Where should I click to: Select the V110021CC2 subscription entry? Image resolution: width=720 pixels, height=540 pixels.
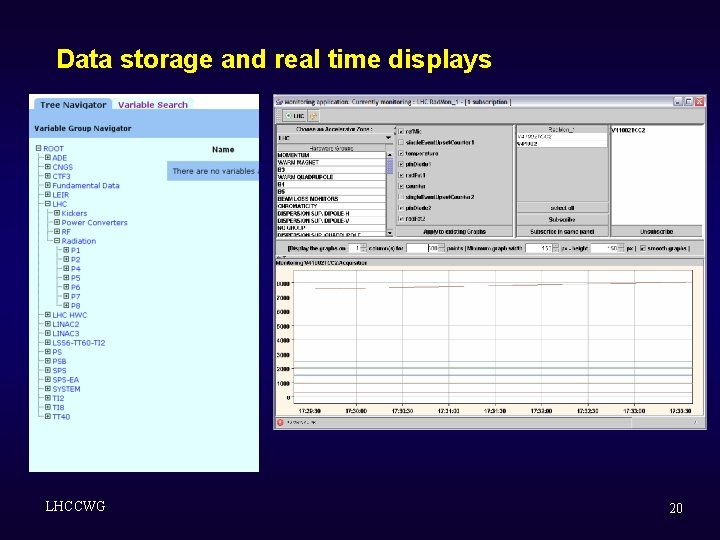pyautogui.click(x=628, y=130)
